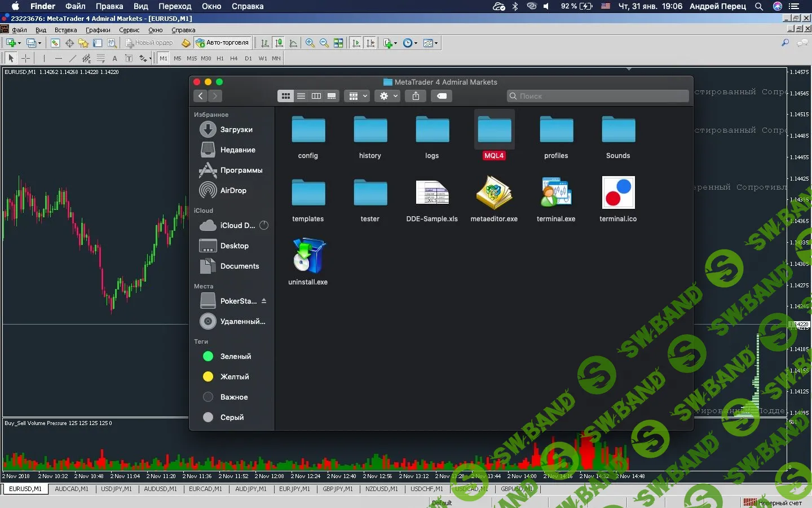This screenshot has width=812, height=508.
Task: Select the crosshair tool
Action: [x=25, y=58]
